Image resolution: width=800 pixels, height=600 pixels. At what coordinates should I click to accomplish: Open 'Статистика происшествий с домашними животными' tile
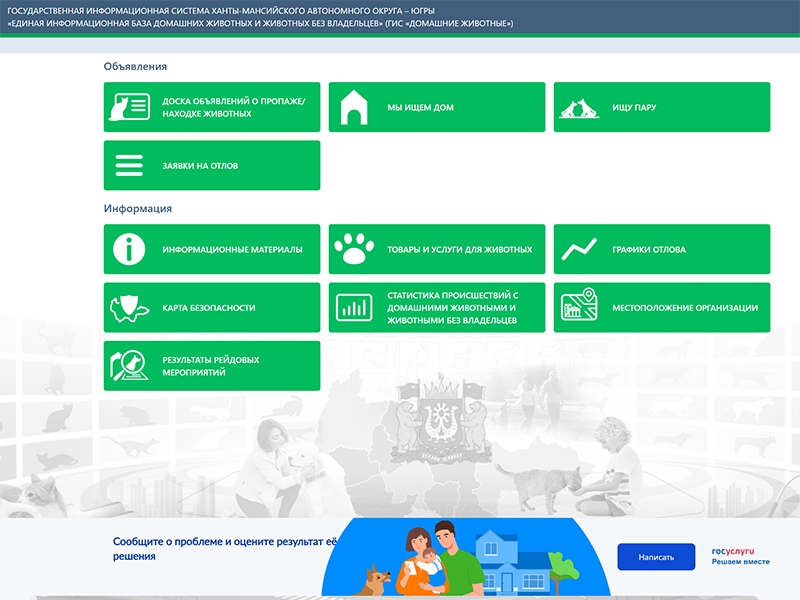(437, 308)
